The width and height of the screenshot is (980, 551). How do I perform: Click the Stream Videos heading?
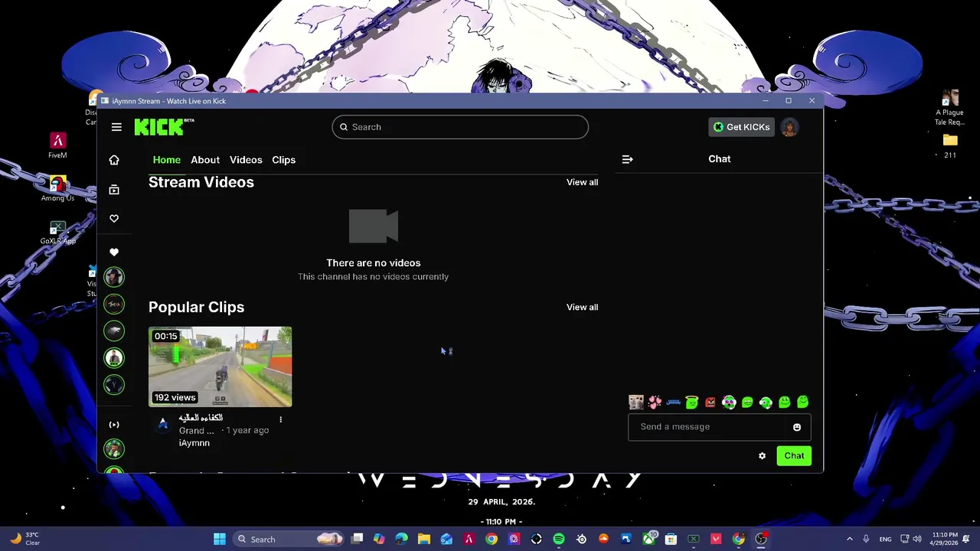click(x=201, y=182)
